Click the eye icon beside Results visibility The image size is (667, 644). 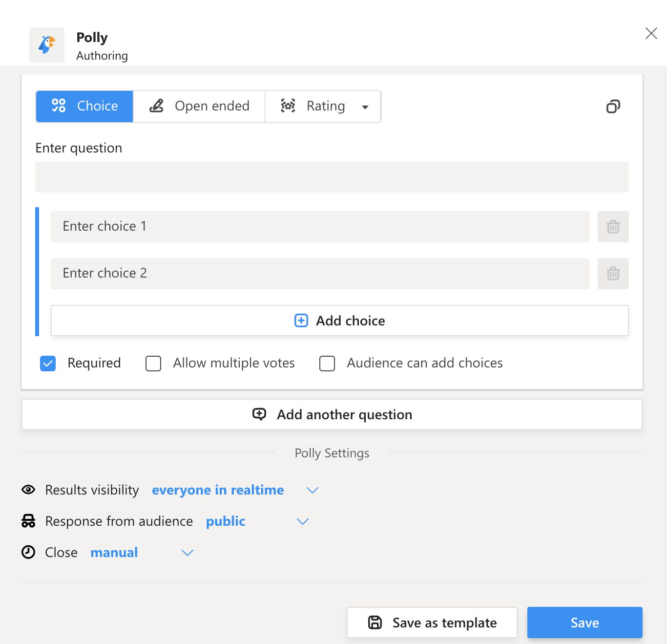28,490
